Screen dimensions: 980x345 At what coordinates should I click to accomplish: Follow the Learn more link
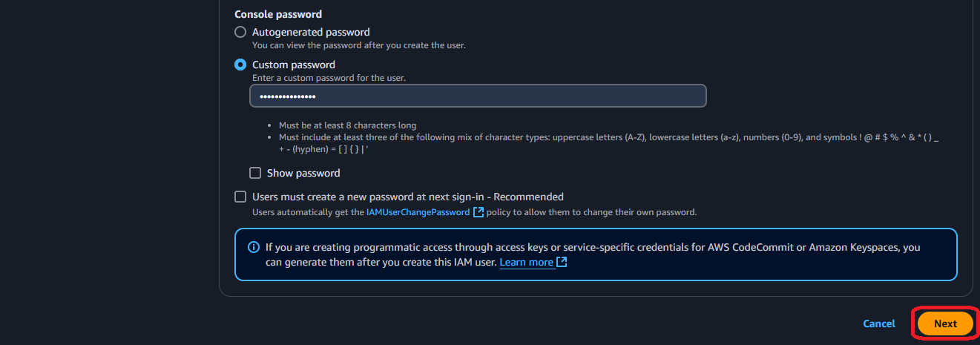[526, 263]
